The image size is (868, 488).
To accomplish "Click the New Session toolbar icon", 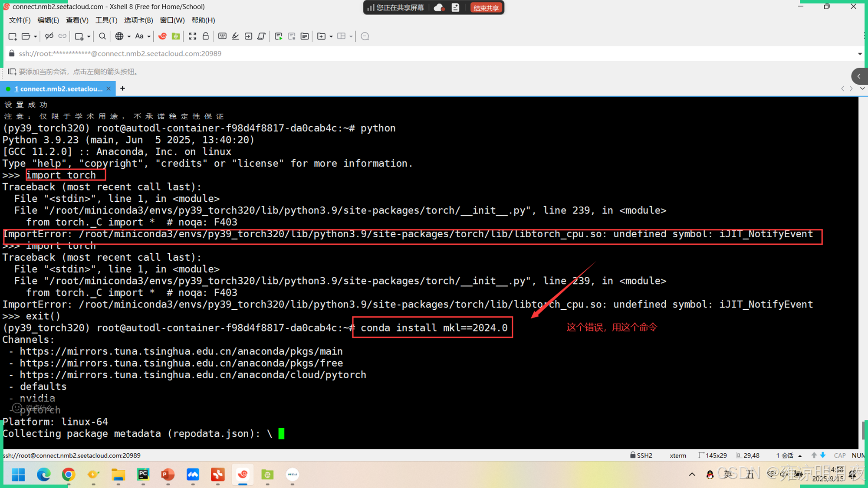I will tap(12, 36).
